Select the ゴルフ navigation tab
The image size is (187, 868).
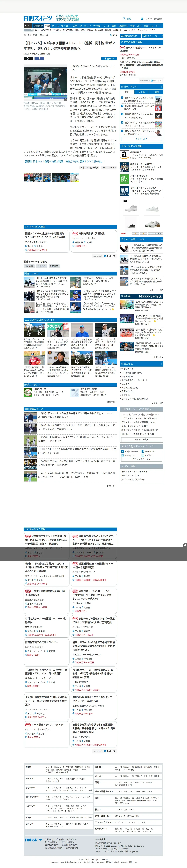click(88, 26)
